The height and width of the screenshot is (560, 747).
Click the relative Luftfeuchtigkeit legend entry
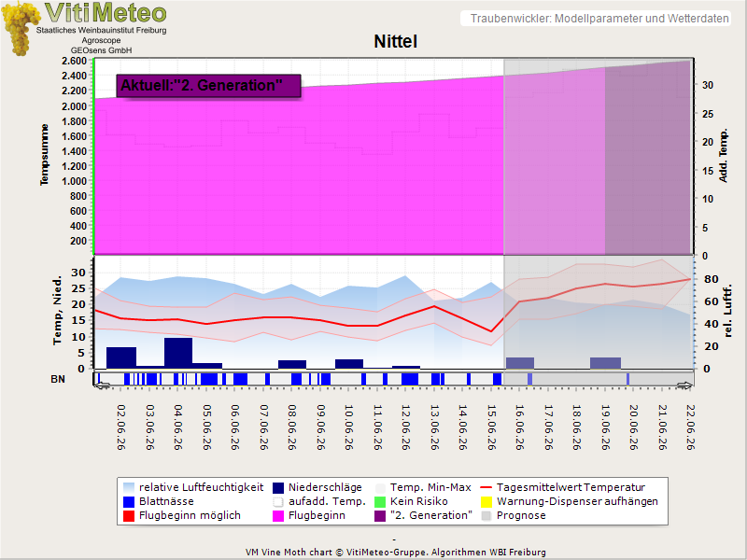(193, 487)
